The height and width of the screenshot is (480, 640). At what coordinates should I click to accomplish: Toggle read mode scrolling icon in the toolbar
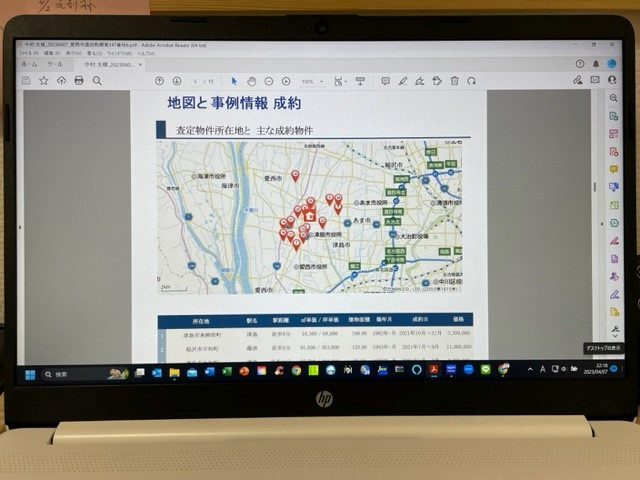360,81
